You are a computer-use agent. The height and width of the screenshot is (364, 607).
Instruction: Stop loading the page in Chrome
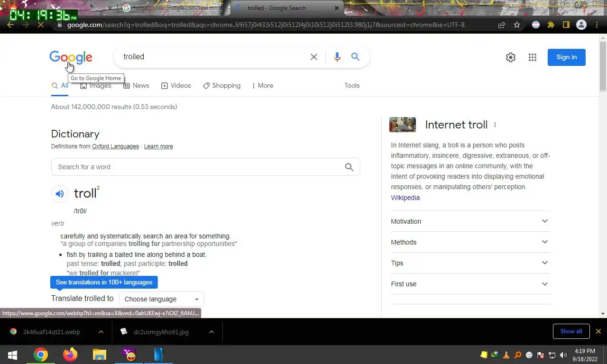coord(41,25)
